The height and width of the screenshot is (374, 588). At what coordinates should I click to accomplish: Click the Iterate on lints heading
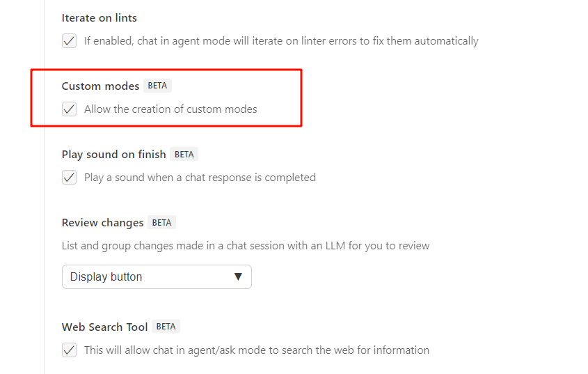pyautogui.click(x=99, y=17)
